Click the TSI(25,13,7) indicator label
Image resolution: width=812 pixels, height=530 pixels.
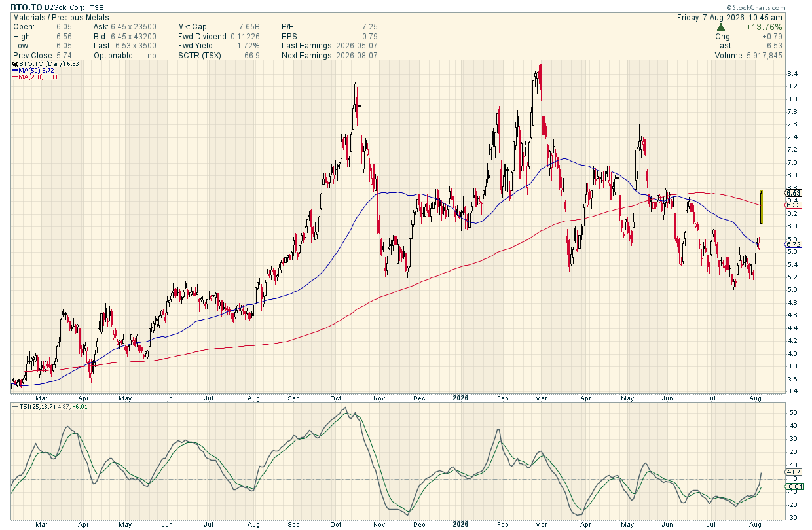point(37,407)
